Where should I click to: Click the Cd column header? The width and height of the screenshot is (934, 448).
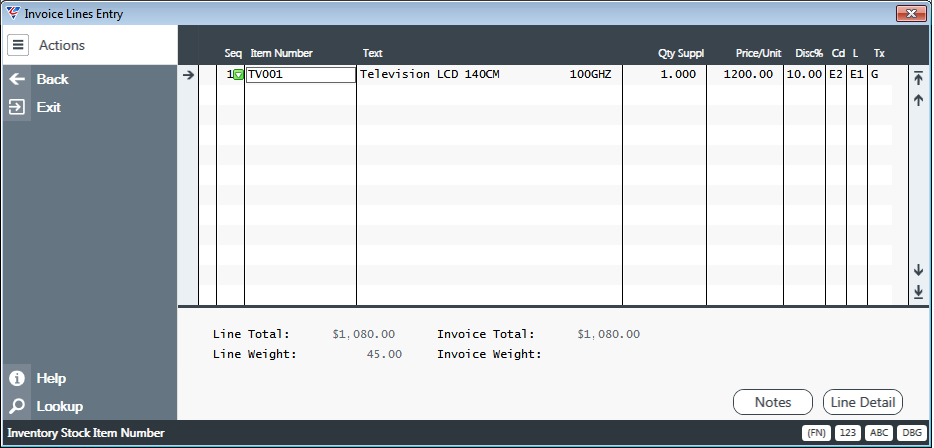click(x=838, y=53)
